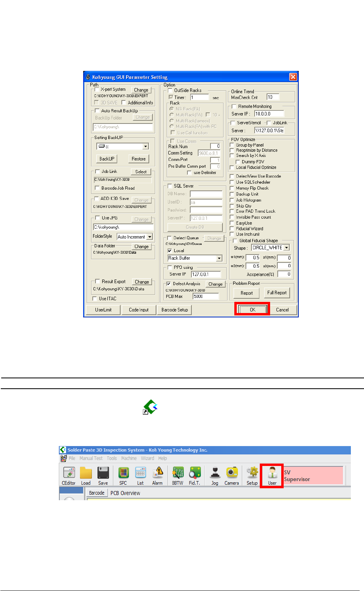Toggle the SQL Sever checkbox

coord(170,186)
